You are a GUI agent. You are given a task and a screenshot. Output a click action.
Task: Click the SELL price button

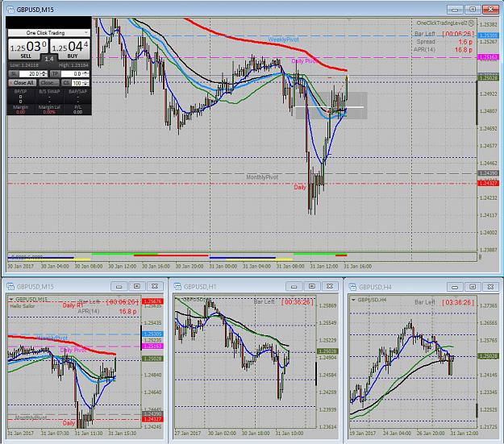click(x=28, y=49)
